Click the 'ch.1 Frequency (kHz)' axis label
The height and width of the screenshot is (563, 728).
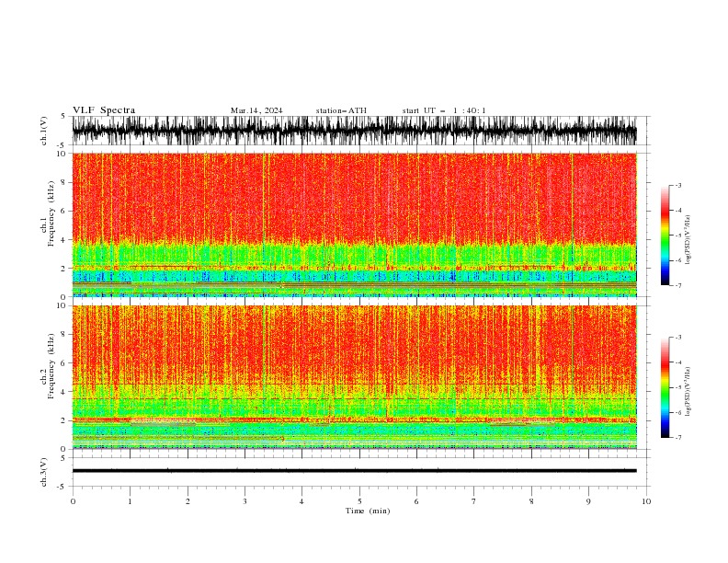pyautogui.click(x=48, y=213)
